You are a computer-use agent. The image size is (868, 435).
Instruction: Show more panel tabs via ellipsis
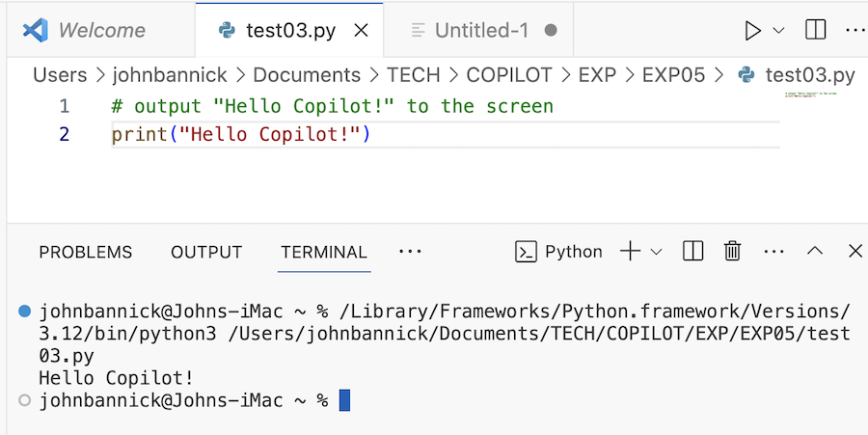(x=410, y=252)
